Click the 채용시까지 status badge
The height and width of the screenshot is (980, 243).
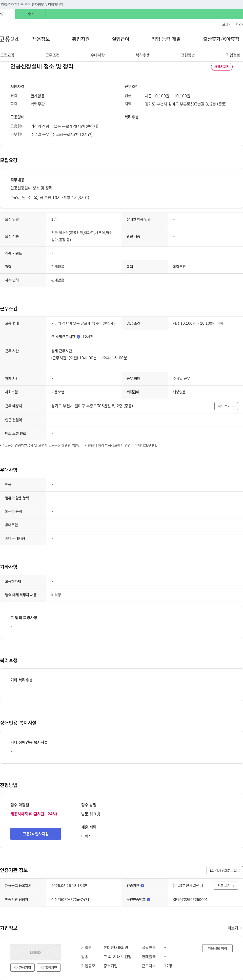(x=222, y=66)
